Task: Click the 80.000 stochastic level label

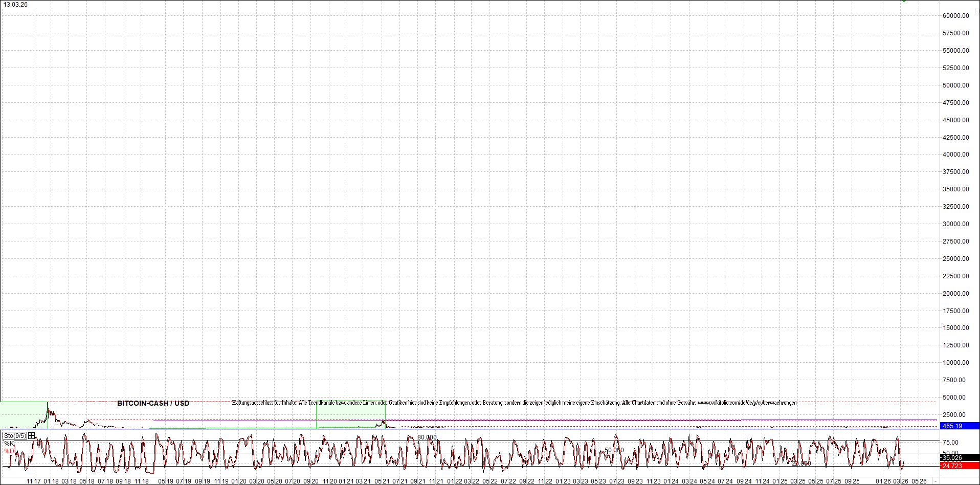Action: (427, 437)
